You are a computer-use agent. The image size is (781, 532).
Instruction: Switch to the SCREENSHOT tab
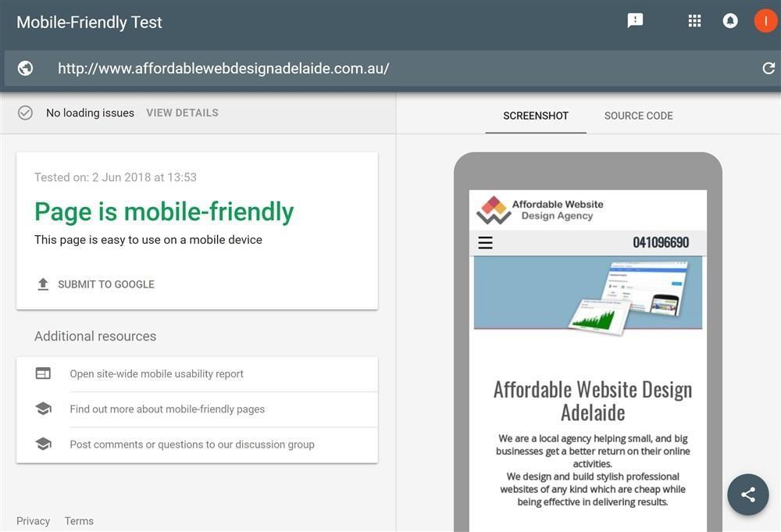[x=536, y=116]
